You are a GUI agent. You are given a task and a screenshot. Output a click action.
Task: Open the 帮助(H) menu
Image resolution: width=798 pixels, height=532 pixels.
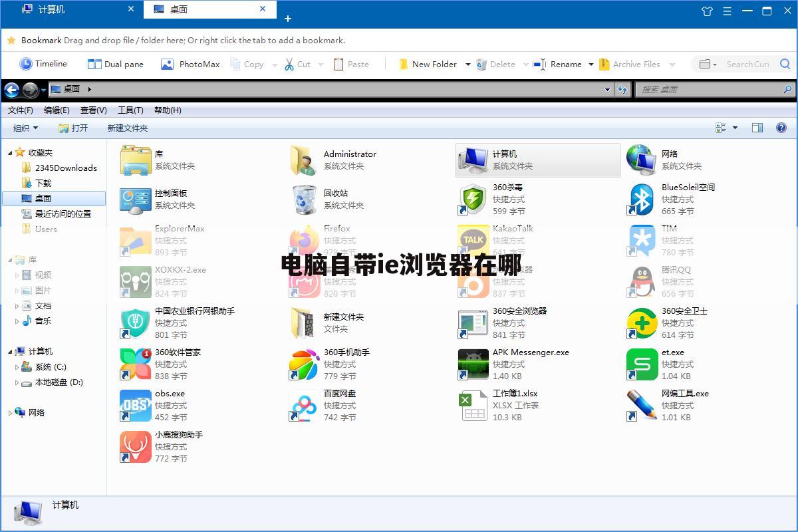pyautogui.click(x=168, y=110)
